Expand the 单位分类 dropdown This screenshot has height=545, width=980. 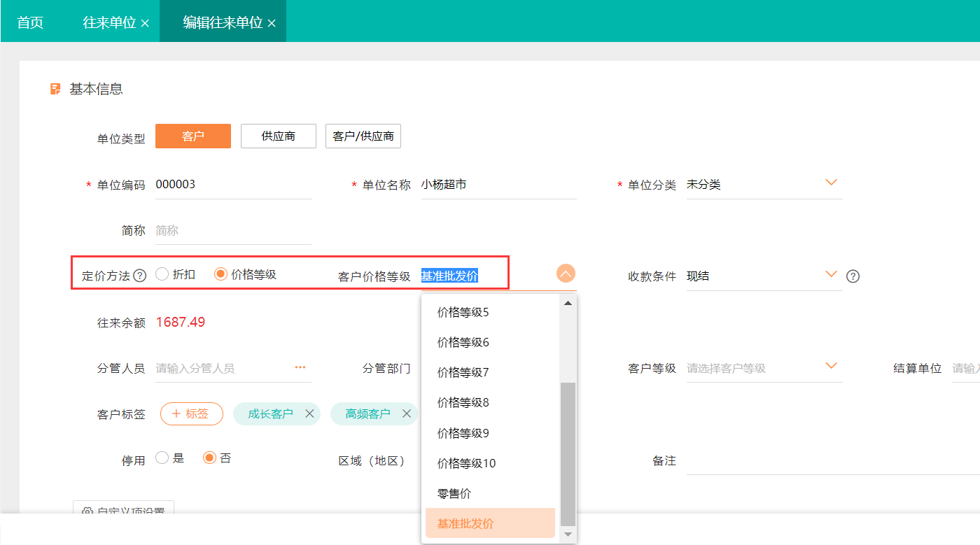832,183
